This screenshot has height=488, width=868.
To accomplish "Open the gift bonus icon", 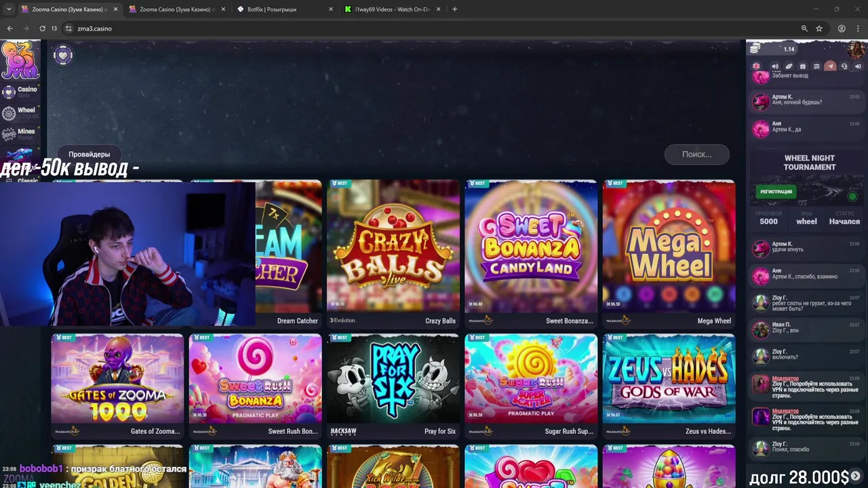I will tap(803, 66).
